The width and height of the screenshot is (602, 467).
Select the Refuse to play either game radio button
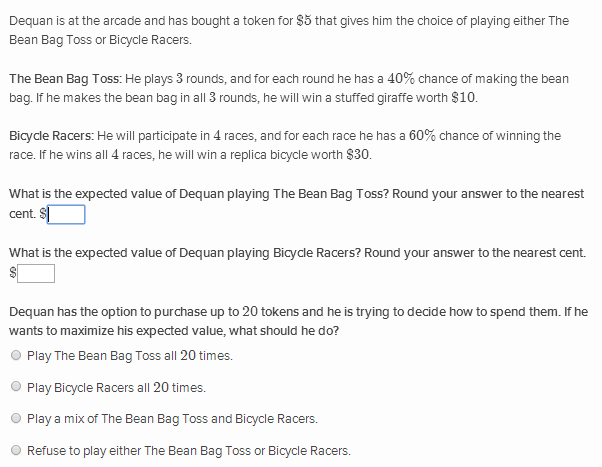[16, 450]
